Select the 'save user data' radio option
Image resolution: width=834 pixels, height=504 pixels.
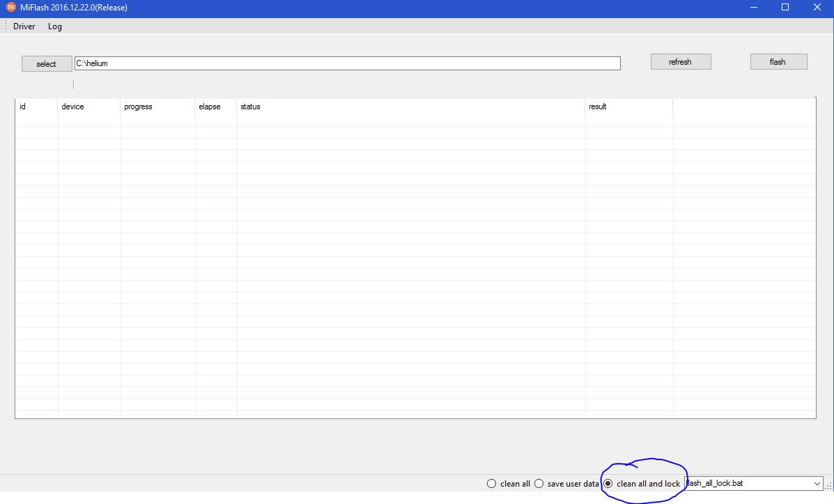click(567, 483)
